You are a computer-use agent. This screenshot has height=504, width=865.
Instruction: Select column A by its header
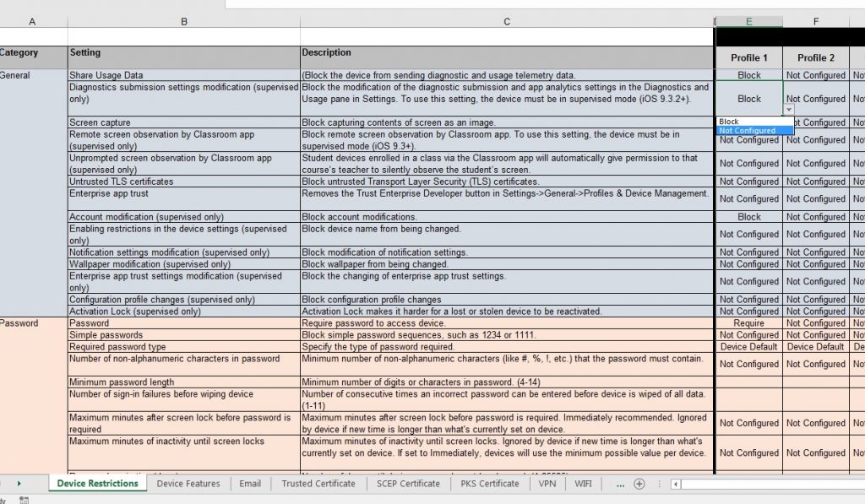(x=33, y=21)
